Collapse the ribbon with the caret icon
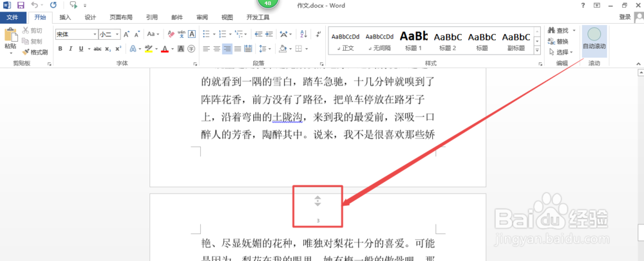This screenshot has width=644, height=261. (x=639, y=64)
